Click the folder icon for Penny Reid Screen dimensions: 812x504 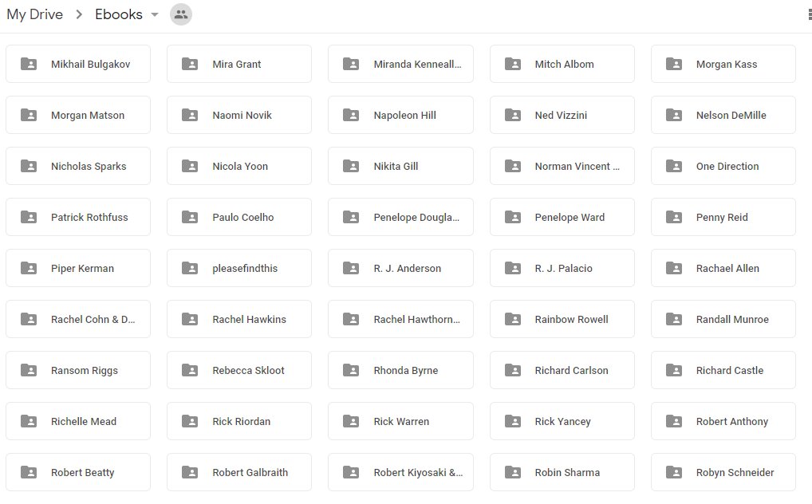tap(674, 217)
